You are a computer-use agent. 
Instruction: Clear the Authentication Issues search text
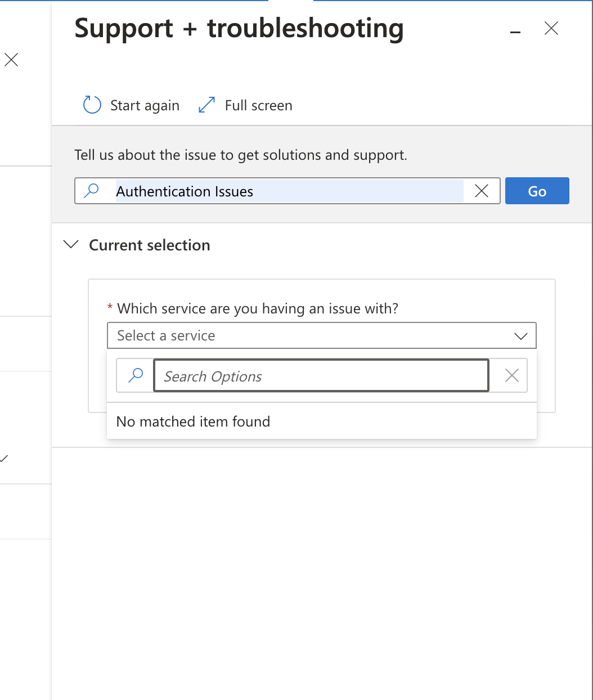(x=482, y=191)
